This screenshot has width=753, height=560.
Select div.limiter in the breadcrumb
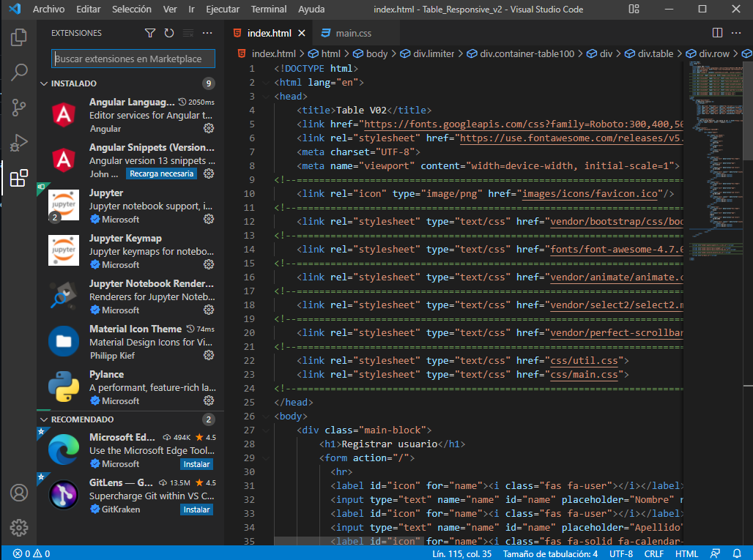click(427, 53)
